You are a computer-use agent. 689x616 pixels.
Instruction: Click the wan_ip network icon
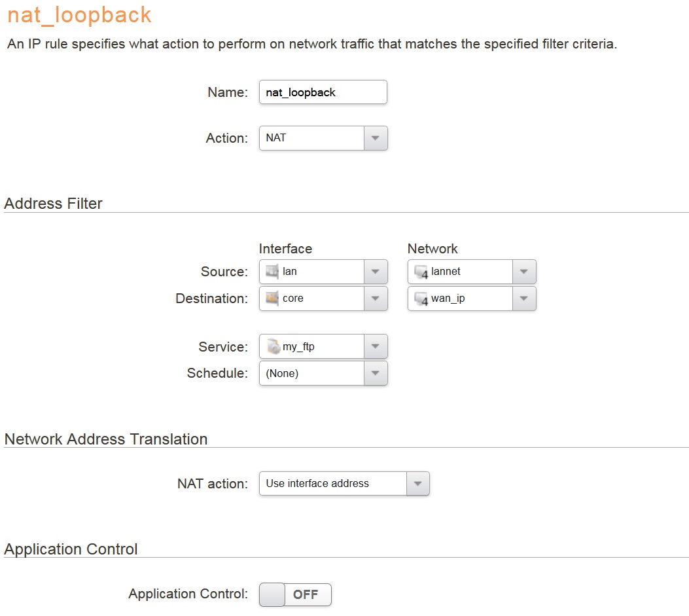(421, 299)
